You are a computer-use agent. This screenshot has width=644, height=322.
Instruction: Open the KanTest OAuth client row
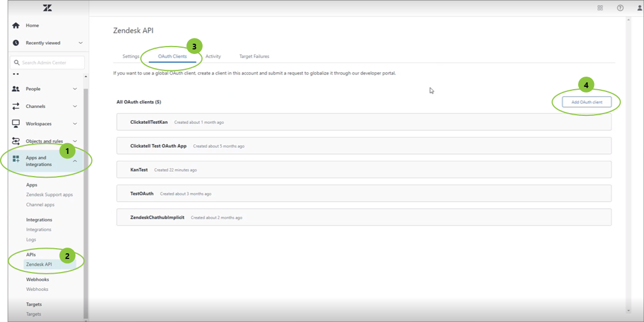(364, 170)
